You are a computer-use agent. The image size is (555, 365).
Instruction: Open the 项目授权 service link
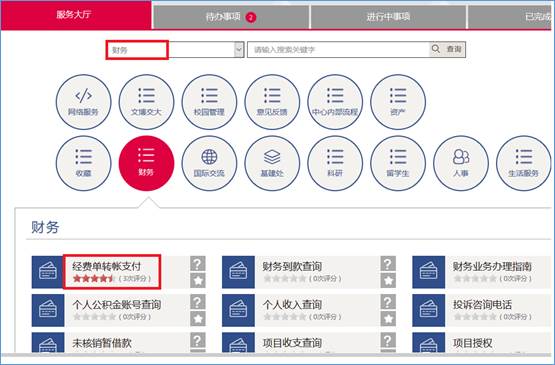point(473,343)
